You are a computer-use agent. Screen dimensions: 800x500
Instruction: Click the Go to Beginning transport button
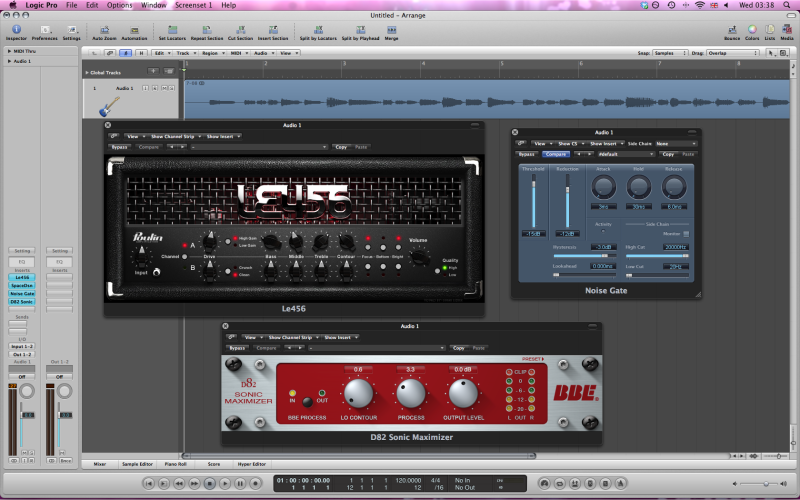pos(148,483)
